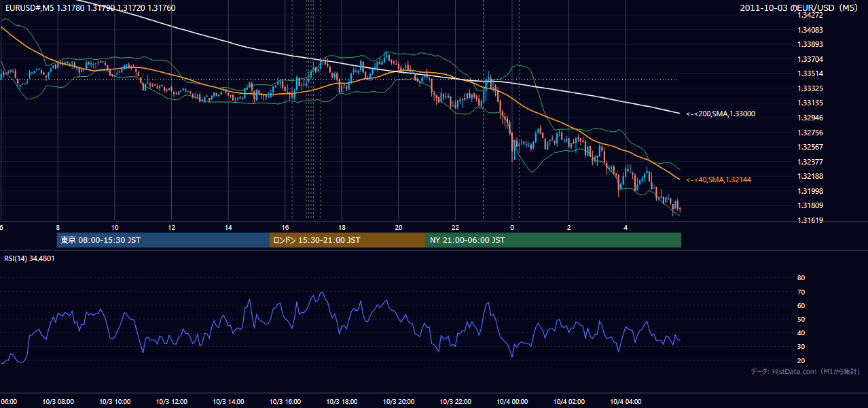Click the 1.32567 price axis label
The height and width of the screenshot is (408, 868).
point(810,147)
